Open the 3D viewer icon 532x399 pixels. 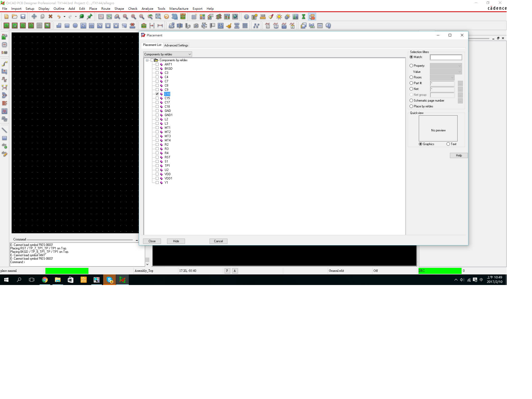174,17
